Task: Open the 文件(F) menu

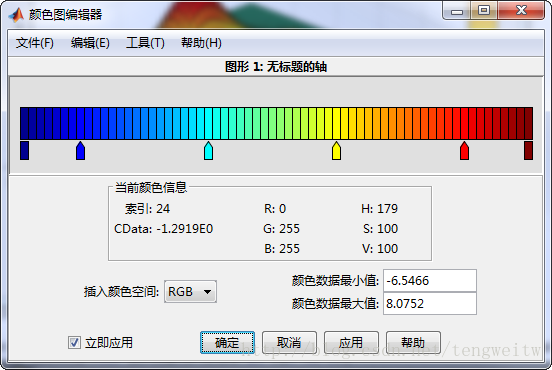Action: 34,43
